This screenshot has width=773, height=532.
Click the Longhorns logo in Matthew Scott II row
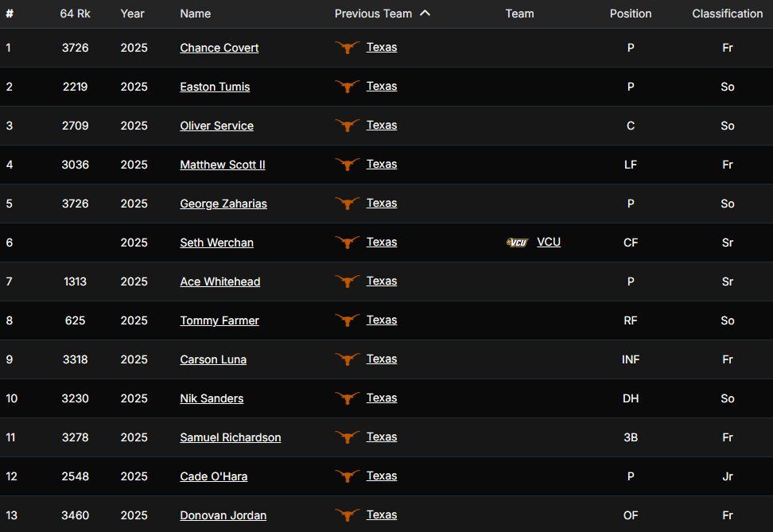[x=347, y=164]
